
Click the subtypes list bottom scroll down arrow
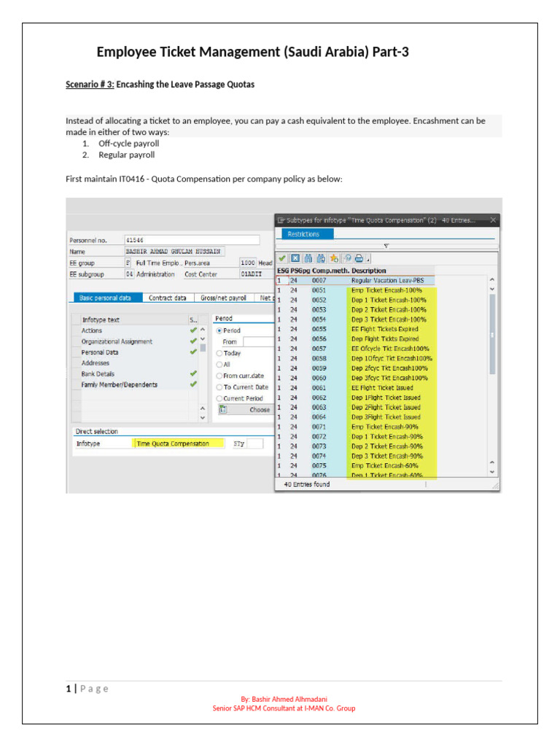[x=492, y=472]
